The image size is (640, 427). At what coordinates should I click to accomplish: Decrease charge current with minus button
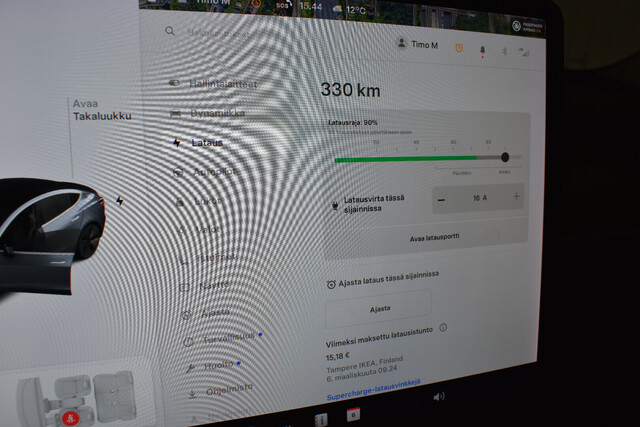pos(442,198)
